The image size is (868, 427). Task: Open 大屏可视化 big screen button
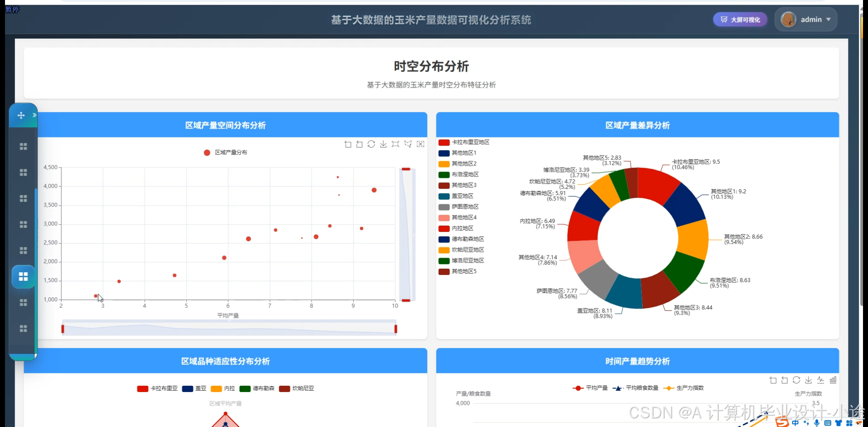click(x=740, y=20)
